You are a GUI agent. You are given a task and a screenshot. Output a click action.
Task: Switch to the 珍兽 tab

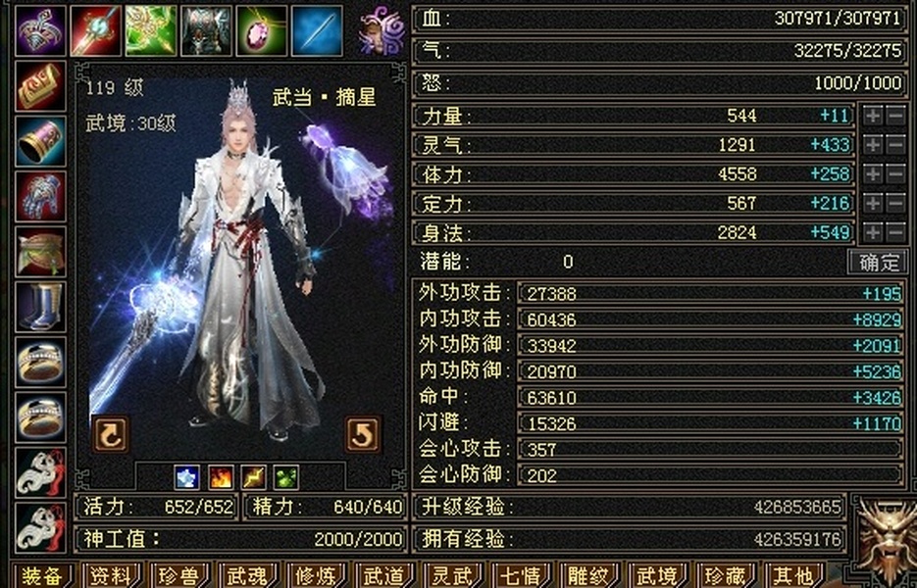click(179, 575)
